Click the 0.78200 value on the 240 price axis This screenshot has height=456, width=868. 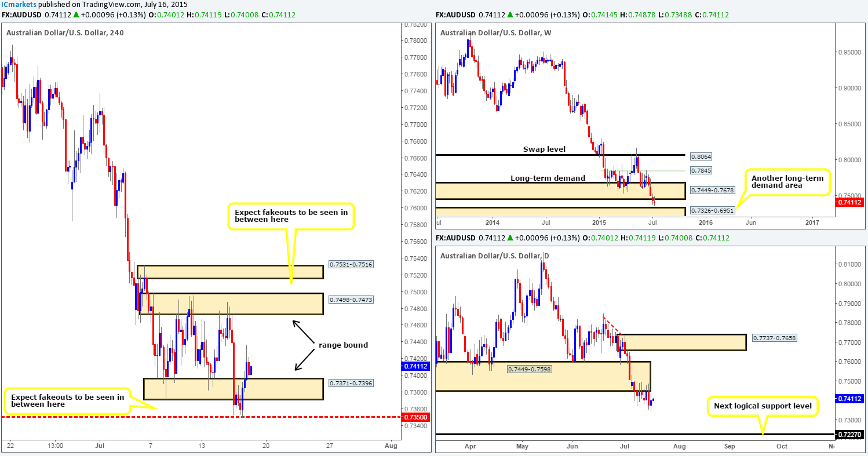pos(415,24)
